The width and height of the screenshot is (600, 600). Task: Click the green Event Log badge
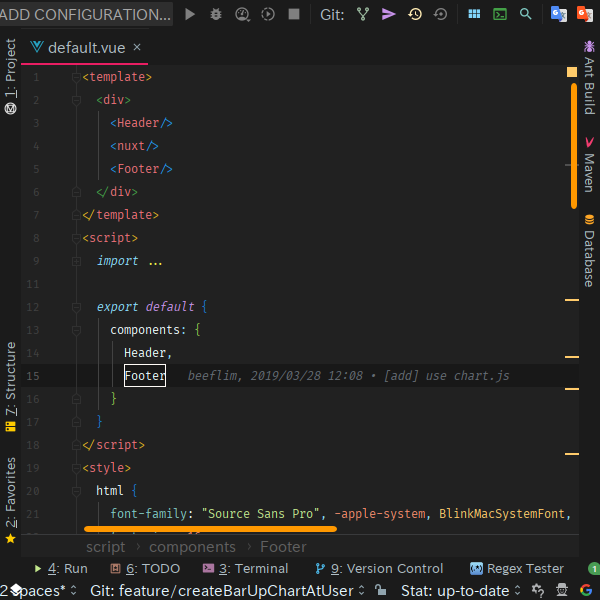pos(593,569)
